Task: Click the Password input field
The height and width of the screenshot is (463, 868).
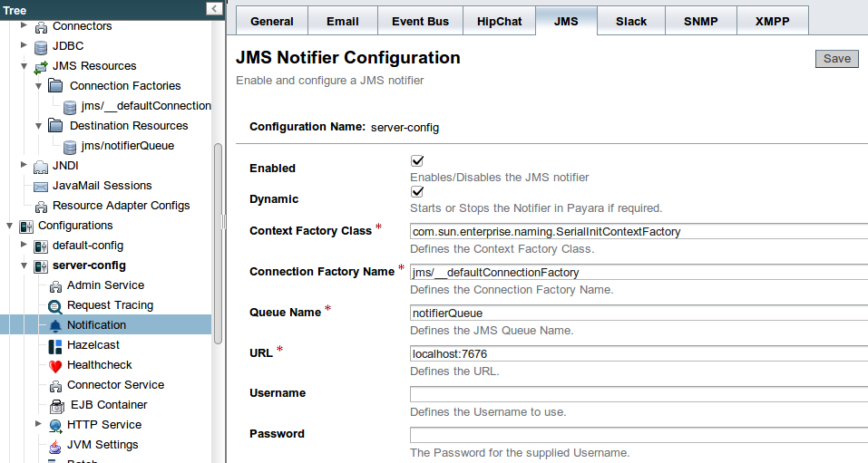Action: pyautogui.click(x=639, y=435)
